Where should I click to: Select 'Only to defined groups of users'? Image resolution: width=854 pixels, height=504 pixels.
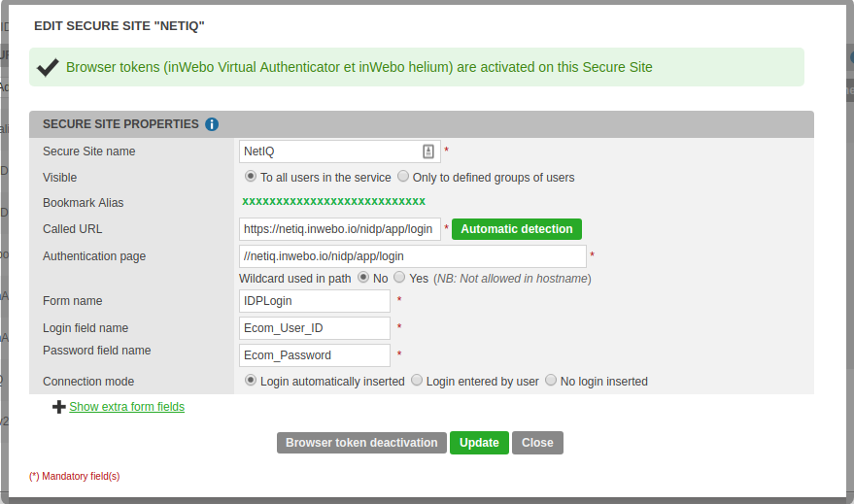pos(403,177)
